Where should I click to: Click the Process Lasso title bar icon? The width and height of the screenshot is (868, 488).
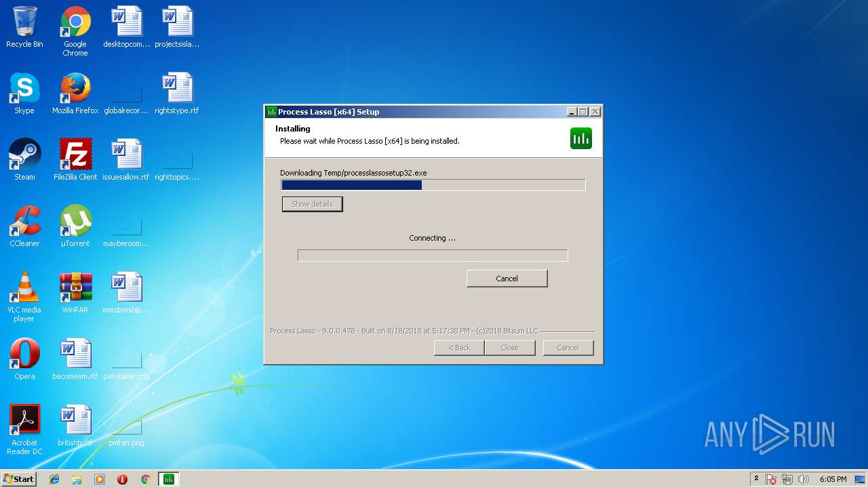(x=271, y=112)
